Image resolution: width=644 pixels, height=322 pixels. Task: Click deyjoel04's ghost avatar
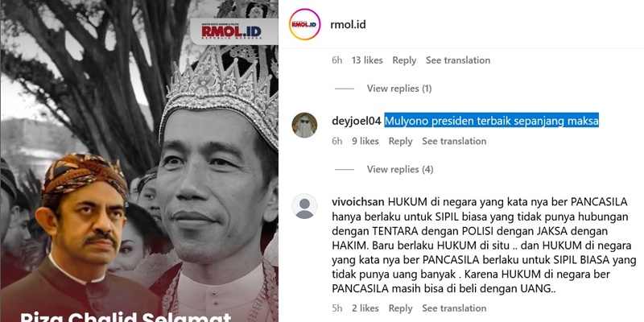pos(304,125)
